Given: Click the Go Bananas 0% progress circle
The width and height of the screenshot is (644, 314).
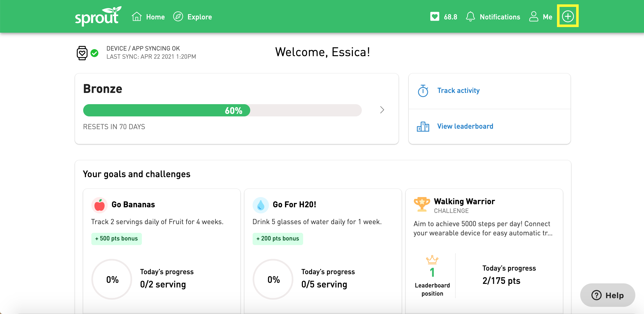Looking at the screenshot, I should click(112, 280).
